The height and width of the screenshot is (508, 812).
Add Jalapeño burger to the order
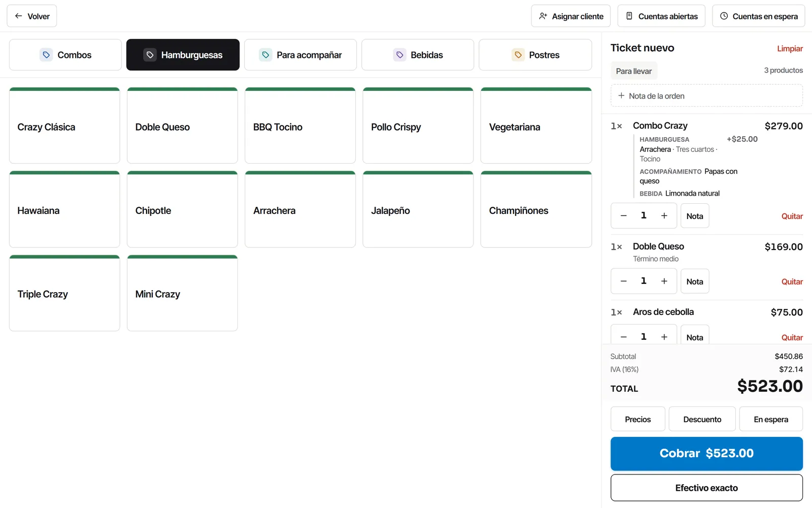[418, 209]
